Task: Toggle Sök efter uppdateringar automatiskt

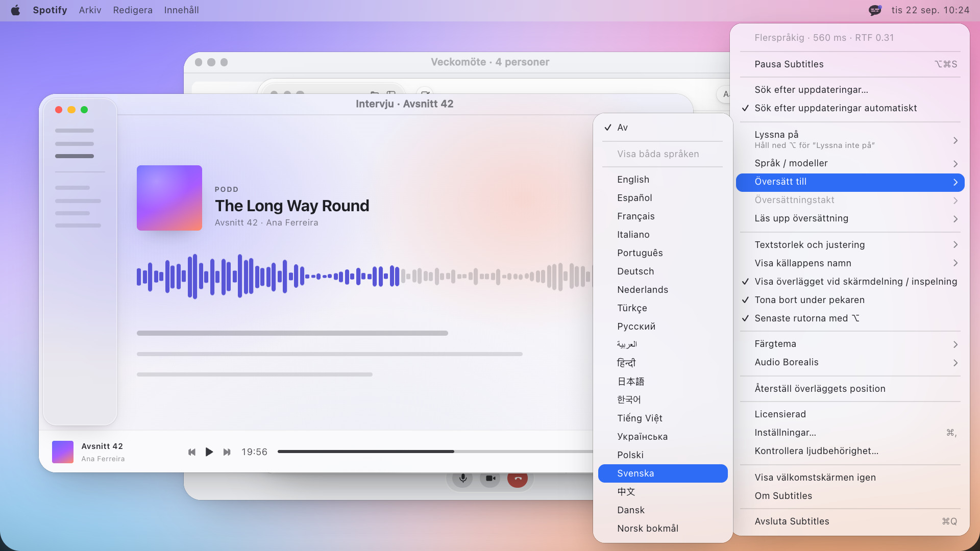Action: click(850, 108)
